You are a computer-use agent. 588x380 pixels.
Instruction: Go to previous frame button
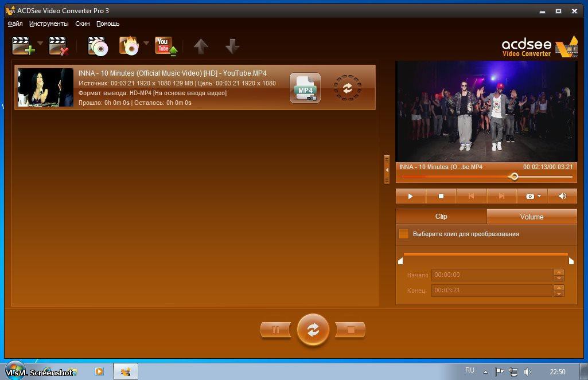pos(472,196)
